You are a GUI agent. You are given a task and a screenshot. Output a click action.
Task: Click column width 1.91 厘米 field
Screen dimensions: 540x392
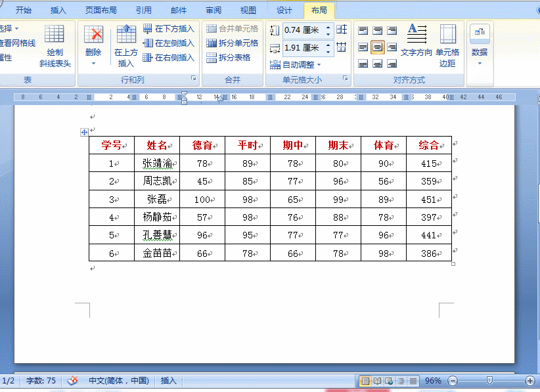(x=304, y=48)
